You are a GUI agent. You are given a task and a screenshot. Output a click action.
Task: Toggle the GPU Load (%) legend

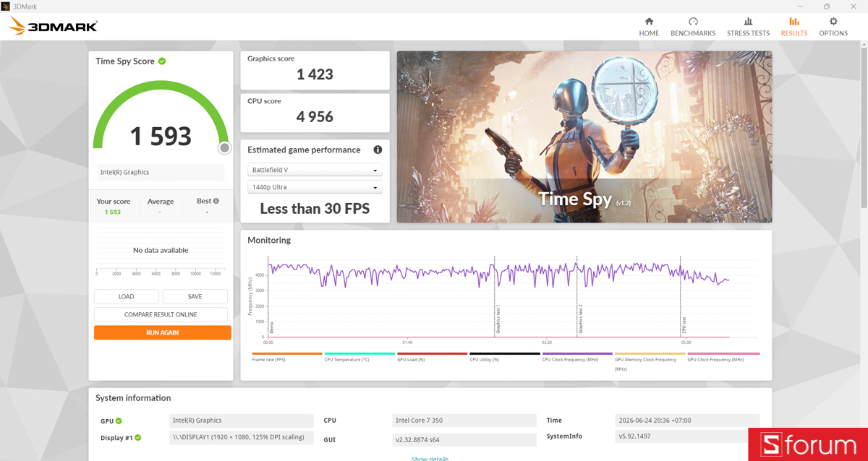point(432,357)
